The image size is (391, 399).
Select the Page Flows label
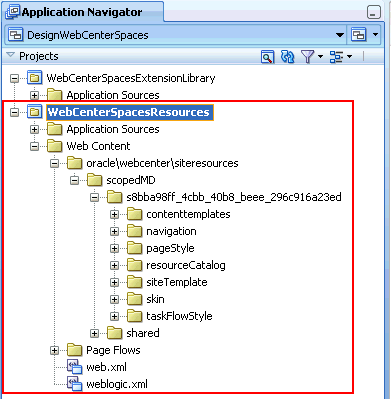113,350
